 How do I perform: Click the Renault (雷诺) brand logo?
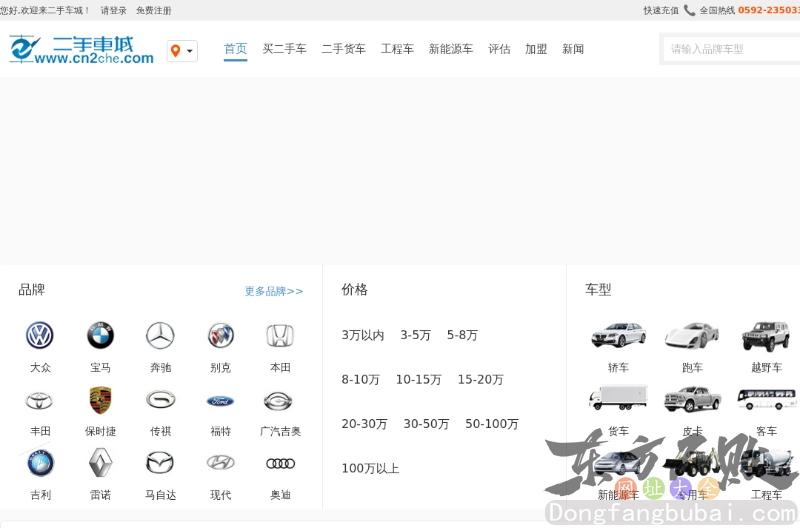pyautogui.click(x=100, y=463)
